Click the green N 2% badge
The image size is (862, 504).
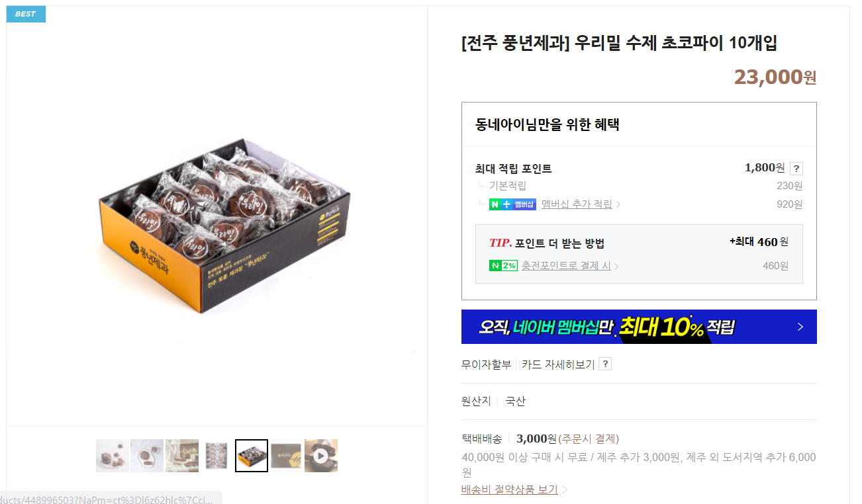(503, 266)
